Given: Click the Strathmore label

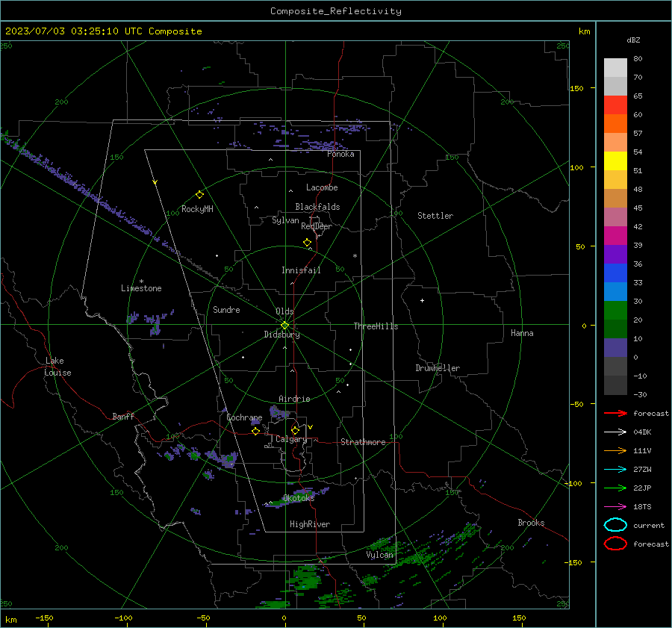Looking at the screenshot, I should [x=363, y=442].
